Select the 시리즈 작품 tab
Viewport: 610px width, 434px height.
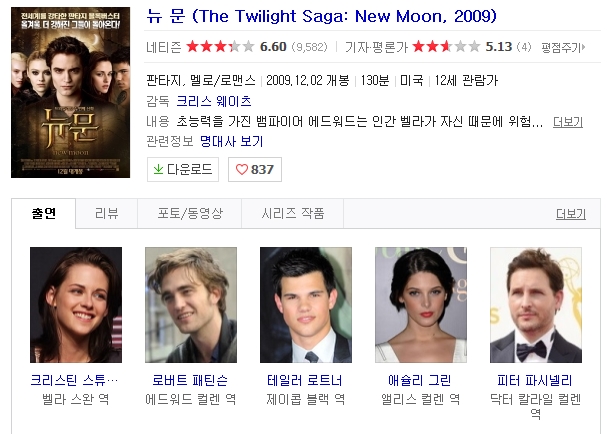[x=293, y=214]
